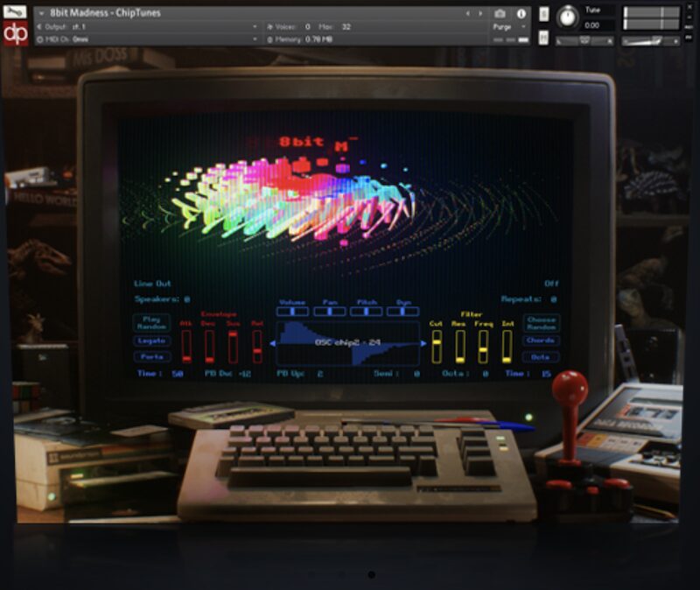
Task: Toggle the Legato mode
Action: tap(151, 341)
